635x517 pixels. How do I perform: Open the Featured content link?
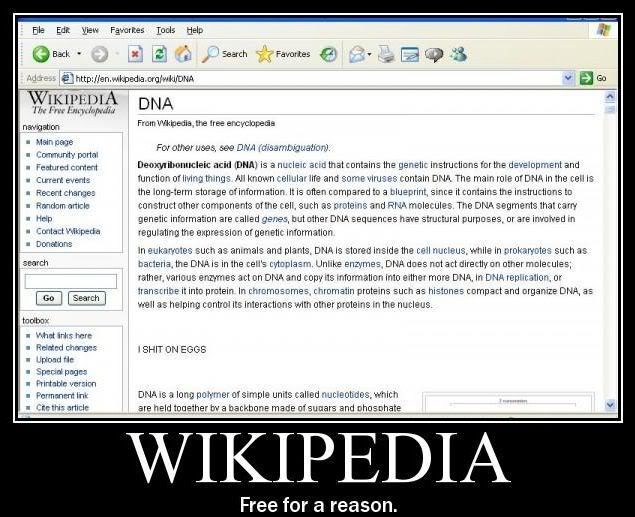click(67, 167)
